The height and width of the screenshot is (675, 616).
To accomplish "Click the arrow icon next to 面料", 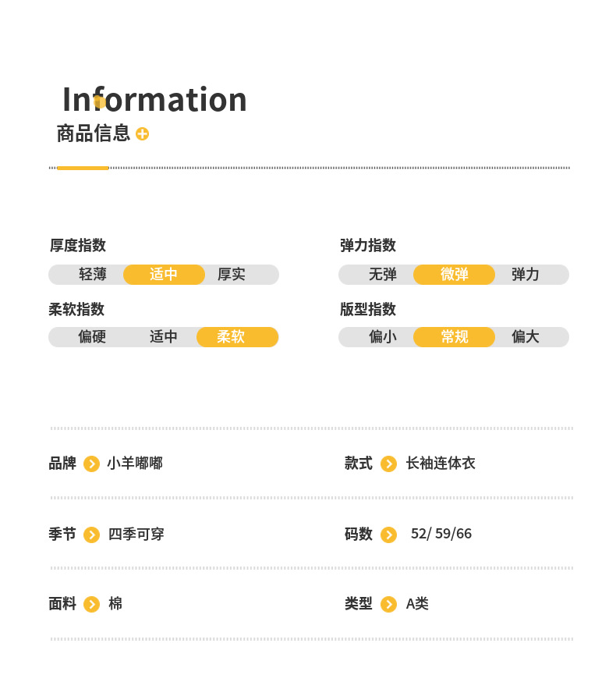I will pyautogui.click(x=91, y=604).
